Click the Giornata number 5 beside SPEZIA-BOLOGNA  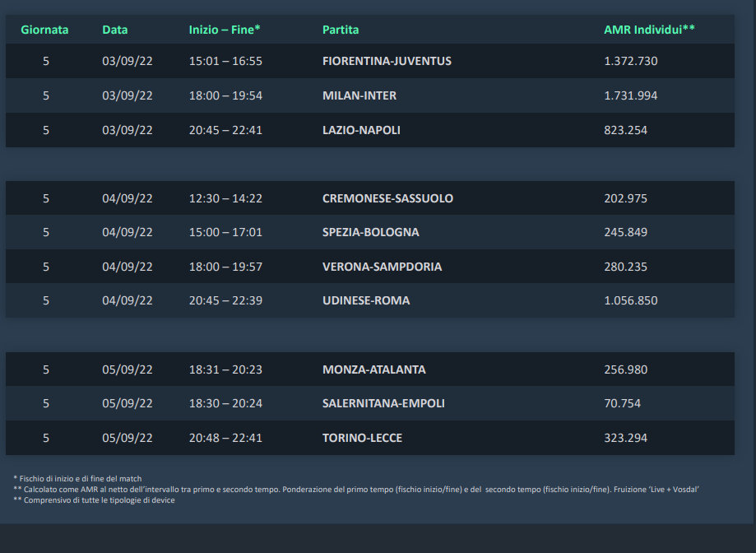click(x=46, y=232)
